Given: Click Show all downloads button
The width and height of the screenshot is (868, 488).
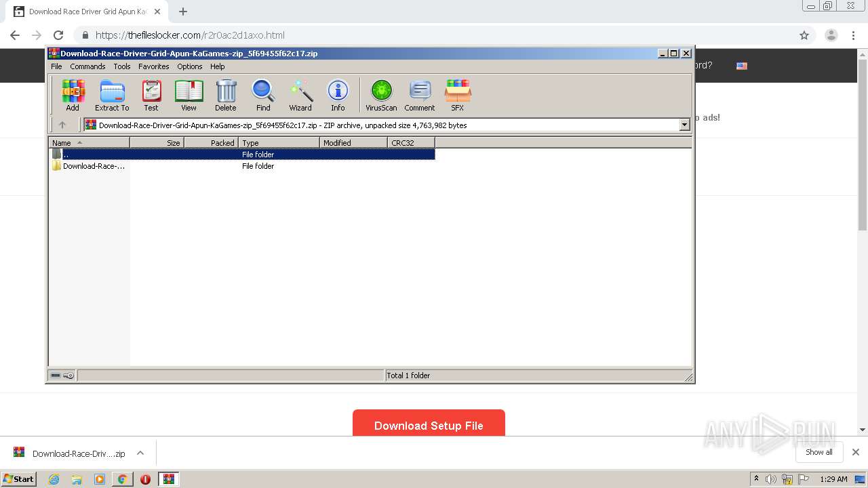Looking at the screenshot, I should point(818,452).
